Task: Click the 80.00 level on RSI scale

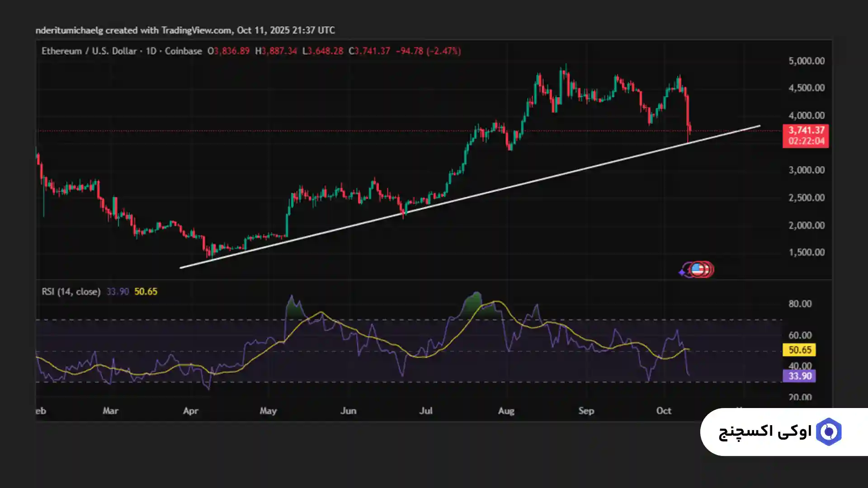Action: click(x=800, y=304)
